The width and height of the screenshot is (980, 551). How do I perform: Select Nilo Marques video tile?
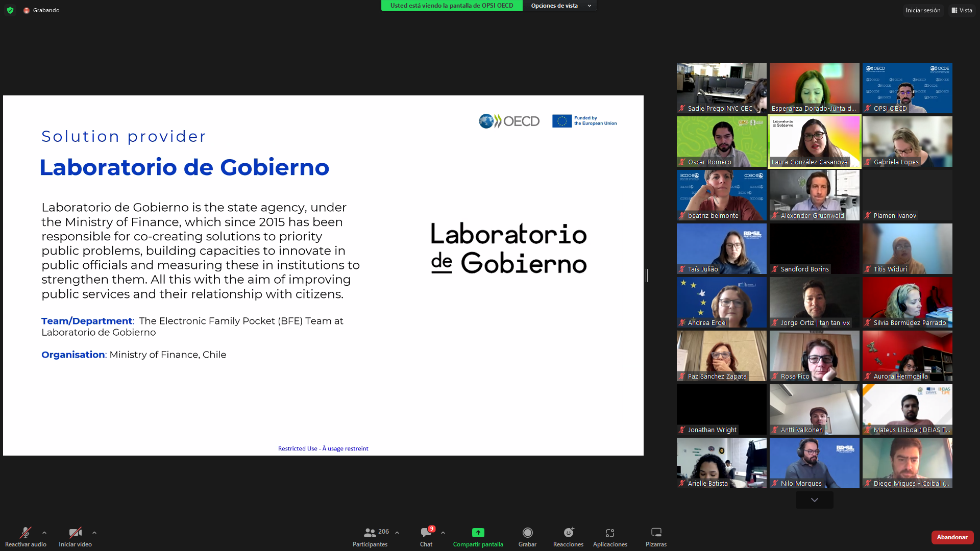815,463
